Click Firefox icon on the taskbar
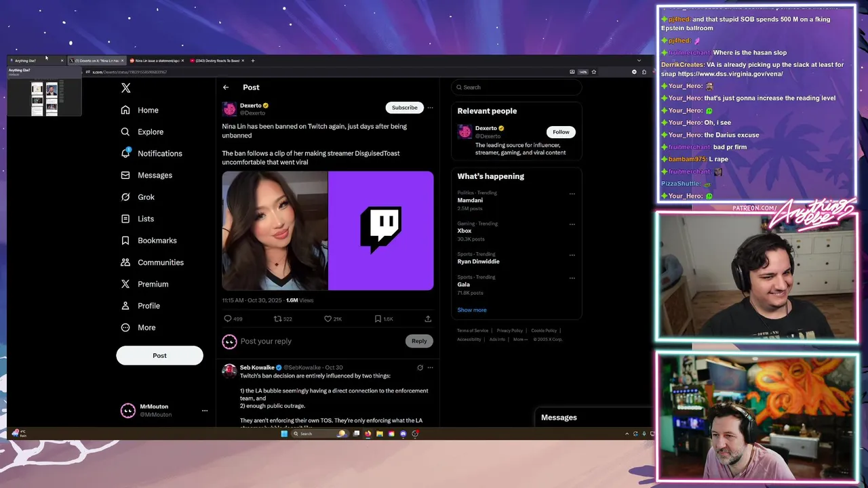This screenshot has width=868, height=488. pos(368,434)
